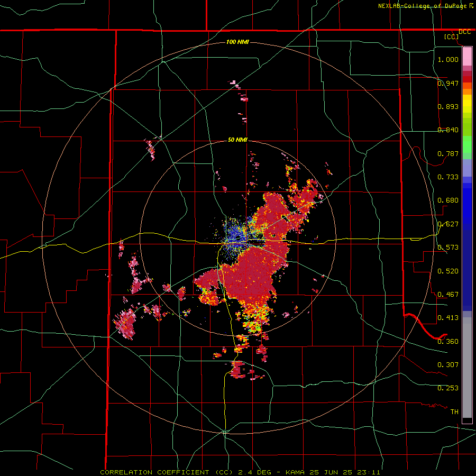This screenshot has height=476, width=476.
Task: Select the 0.253 scale value
Action: coord(448,388)
